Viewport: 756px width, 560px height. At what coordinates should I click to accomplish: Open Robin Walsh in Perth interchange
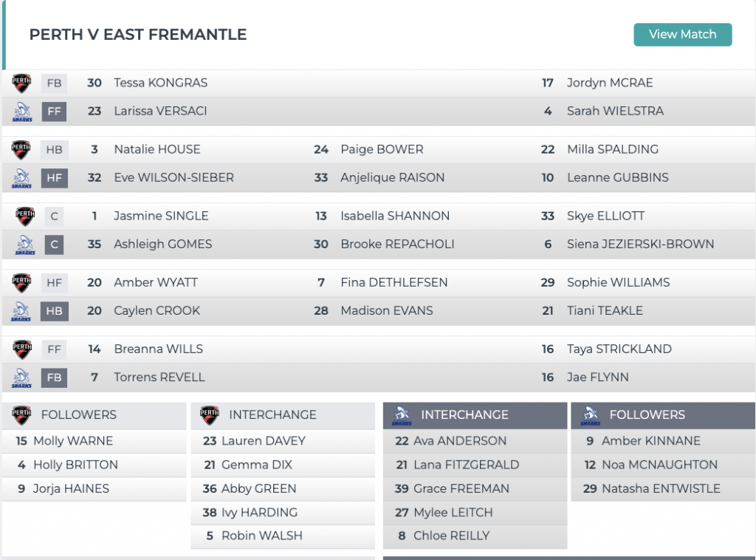tap(262, 536)
